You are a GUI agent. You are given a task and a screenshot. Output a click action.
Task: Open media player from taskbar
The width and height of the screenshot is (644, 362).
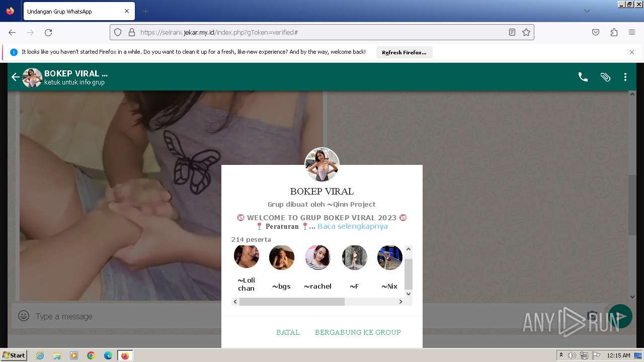pyautogui.click(x=74, y=355)
